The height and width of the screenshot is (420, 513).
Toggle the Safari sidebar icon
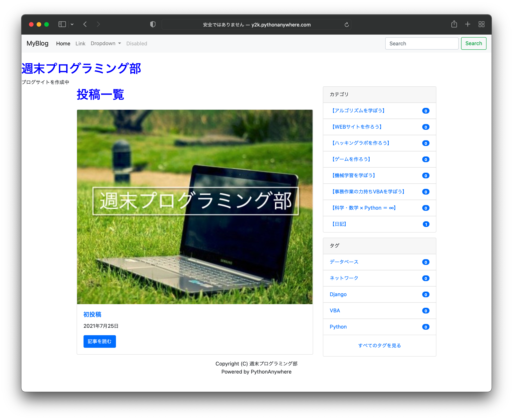pyautogui.click(x=62, y=24)
